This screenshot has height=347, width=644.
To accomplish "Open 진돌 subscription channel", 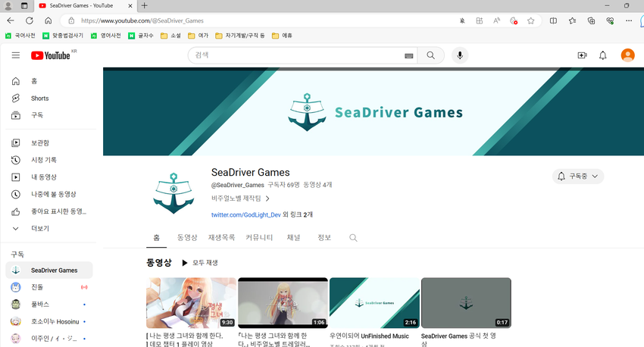I will [49, 287].
